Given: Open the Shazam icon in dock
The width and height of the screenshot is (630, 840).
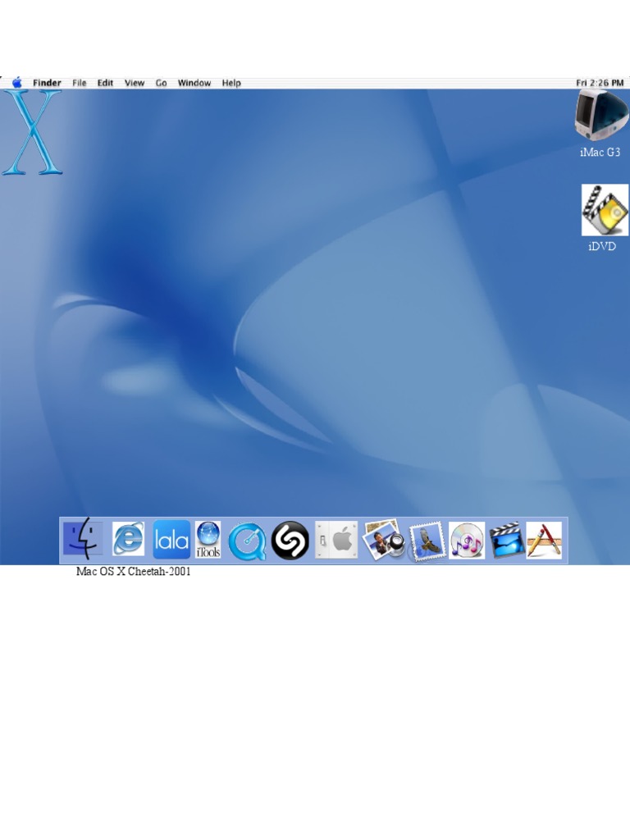Looking at the screenshot, I should point(290,541).
